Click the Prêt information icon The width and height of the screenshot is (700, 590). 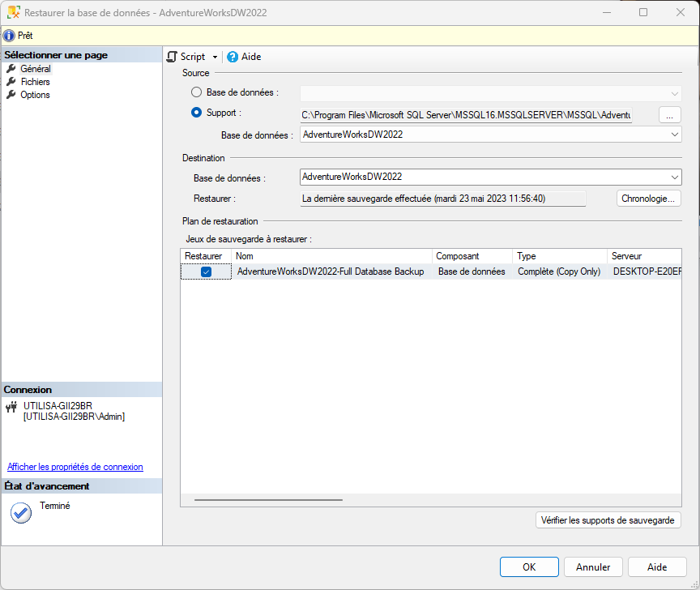pyautogui.click(x=9, y=36)
